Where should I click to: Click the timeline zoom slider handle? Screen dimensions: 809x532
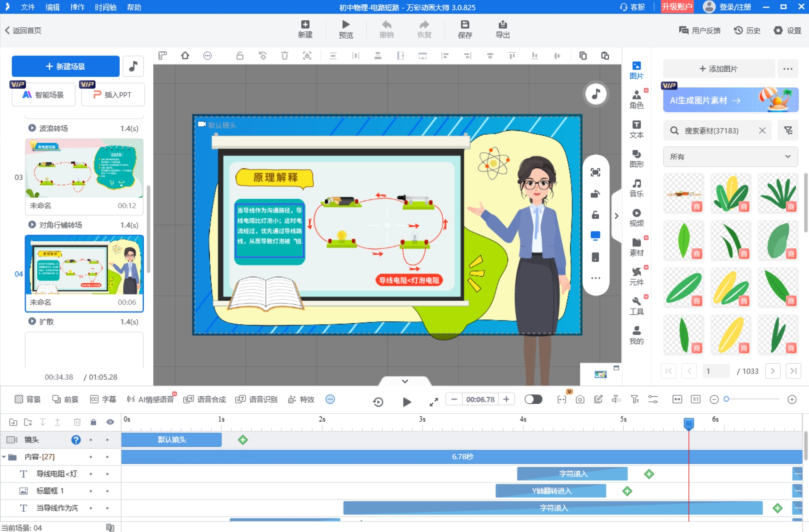tap(726, 399)
